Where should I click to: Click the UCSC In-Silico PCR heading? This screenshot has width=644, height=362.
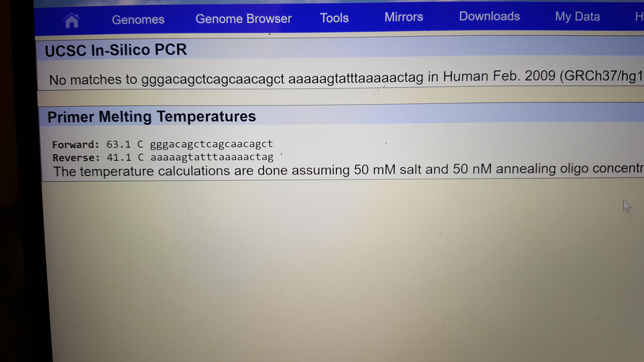point(116,50)
